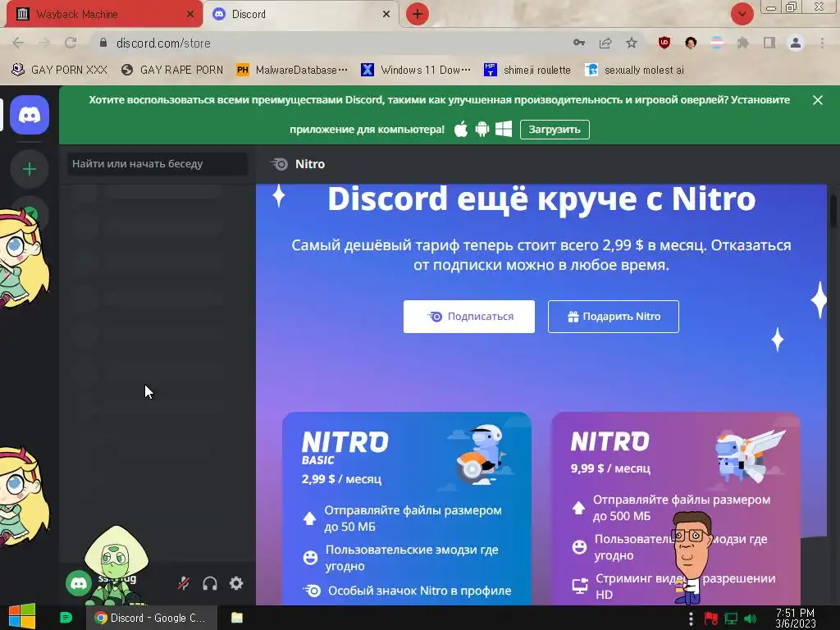Image resolution: width=840 pixels, height=630 pixels.
Task: Open the striped flag extension icon
Action: (717, 43)
